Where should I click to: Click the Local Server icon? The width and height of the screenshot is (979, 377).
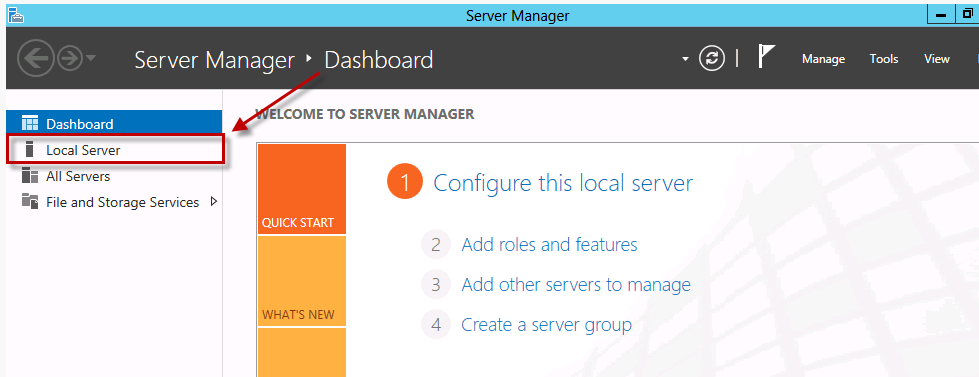coord(29,150)
